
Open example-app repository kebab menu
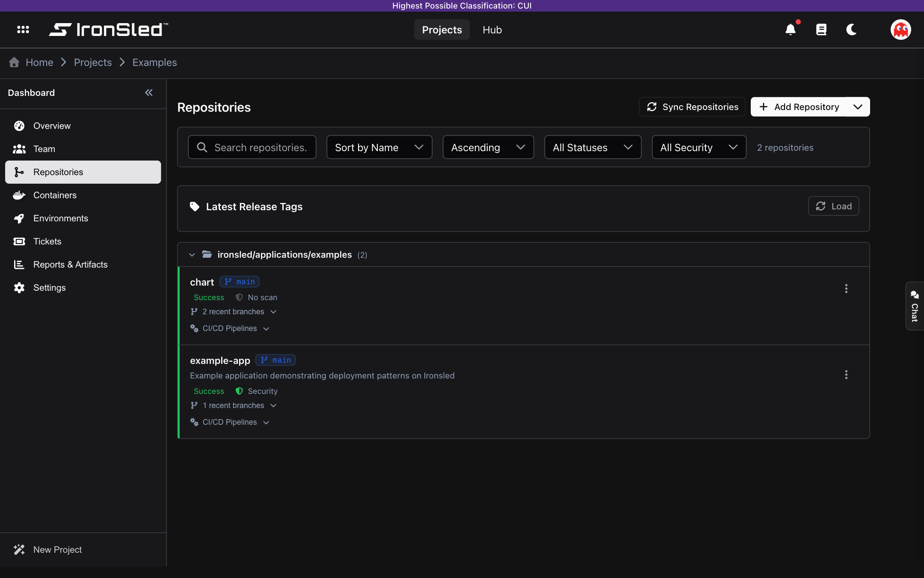pos(846,375)
